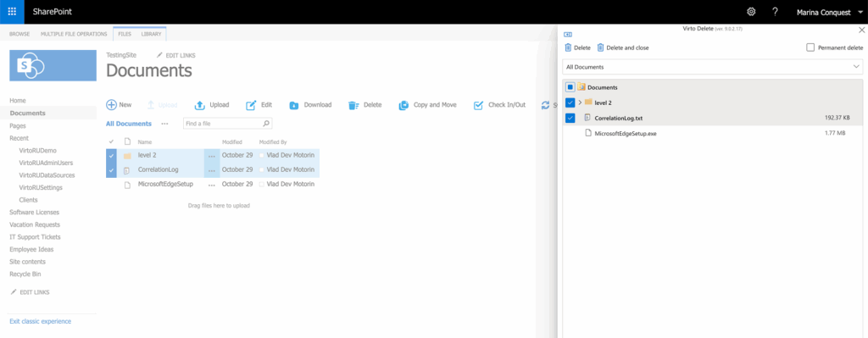Open VirtoRUDemo under Recent
868x338 pixels.
[37, 151]
